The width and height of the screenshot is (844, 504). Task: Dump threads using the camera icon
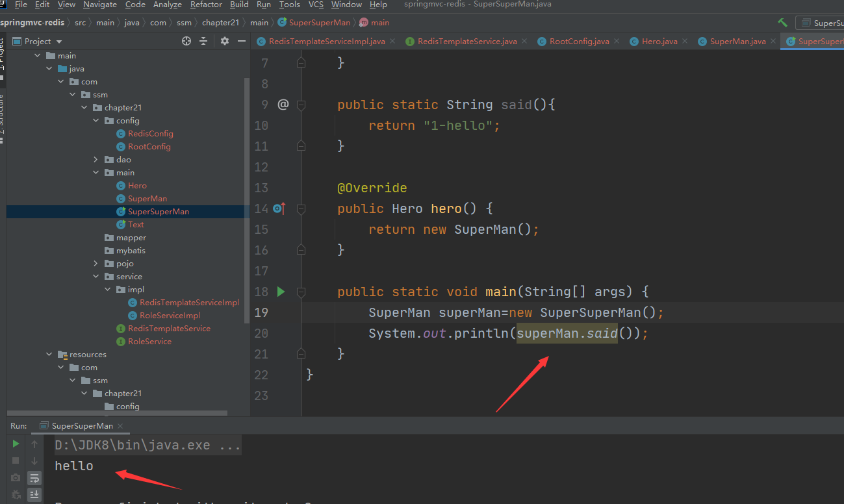click(16, 477)
